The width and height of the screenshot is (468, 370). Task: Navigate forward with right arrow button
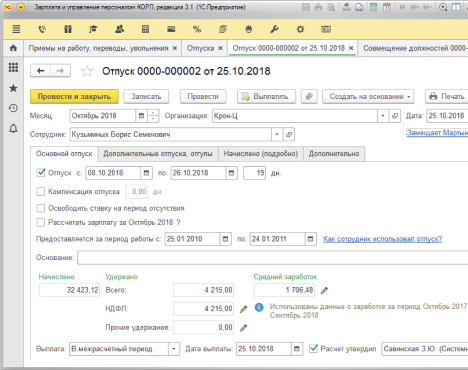[60, 71]
